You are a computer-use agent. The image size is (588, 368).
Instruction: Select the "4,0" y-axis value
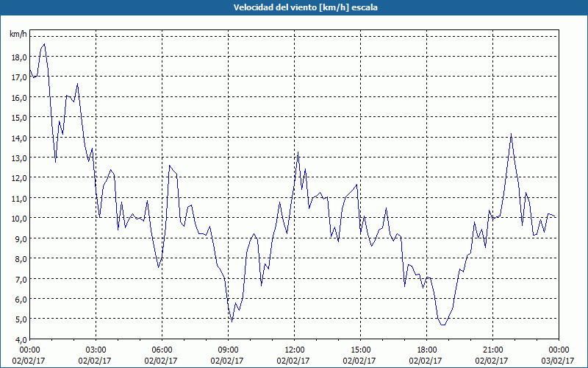coord(21,339)
